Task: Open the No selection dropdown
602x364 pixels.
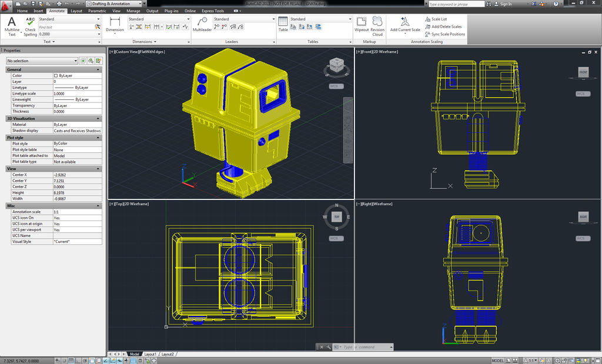Action: 42,61
